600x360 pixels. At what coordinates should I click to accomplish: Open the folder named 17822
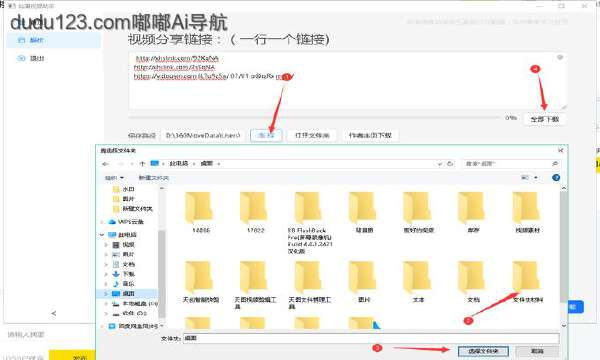tap(255, 213)
